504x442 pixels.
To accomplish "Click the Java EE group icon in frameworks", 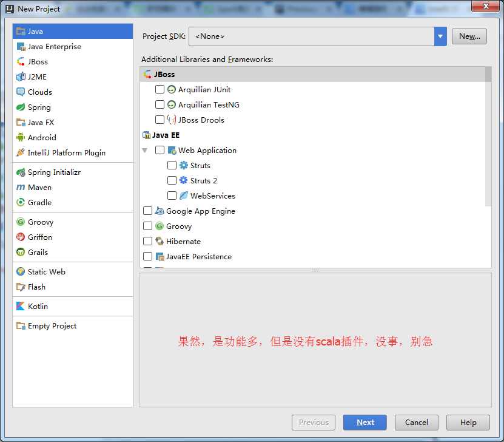I will click(x=147, y=135).
